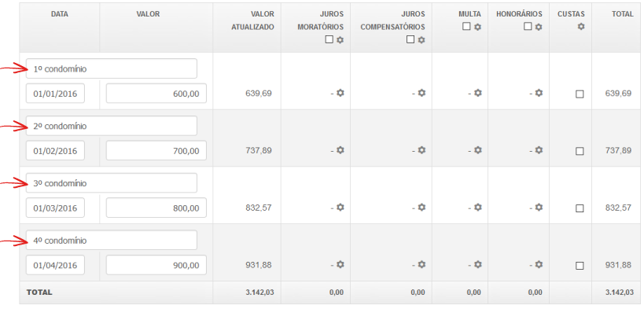Click the 01/02/2016 date field
The height and width of the screenshot is (309, 644).
pyautogui.click(x=56, y=150)
